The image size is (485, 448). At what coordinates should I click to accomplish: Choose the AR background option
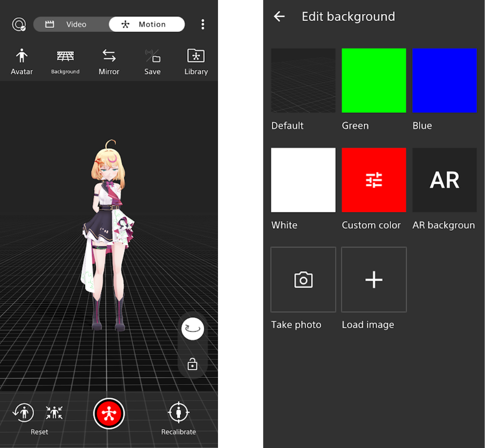point(444,180)
